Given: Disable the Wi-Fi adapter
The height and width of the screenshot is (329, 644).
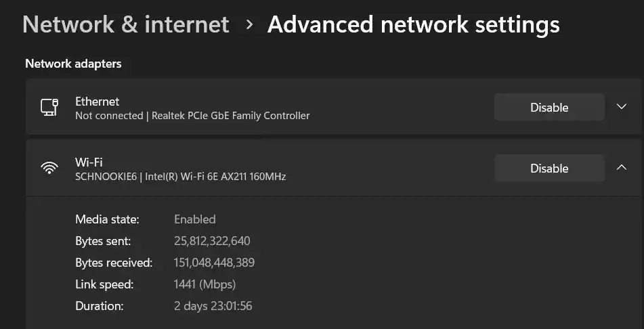Looking at the screenshot, I should (549, 169).
